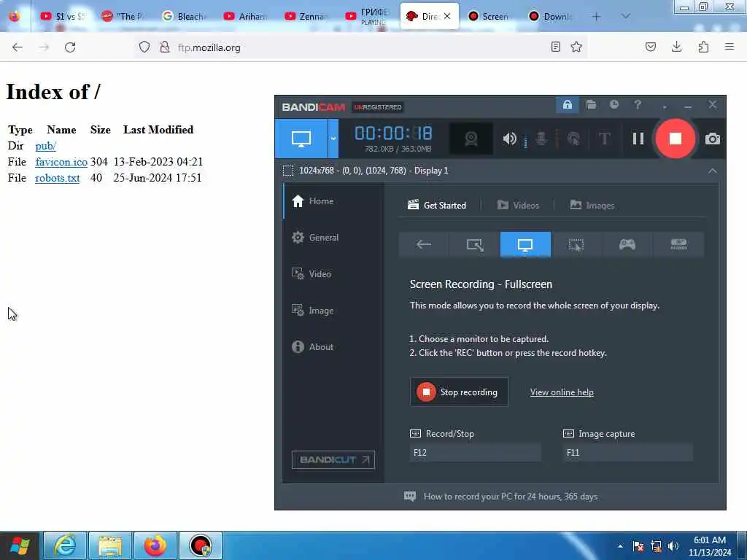Open the recording mode dropdown arrow
The image size is (747, 560).
pos(333,139)
